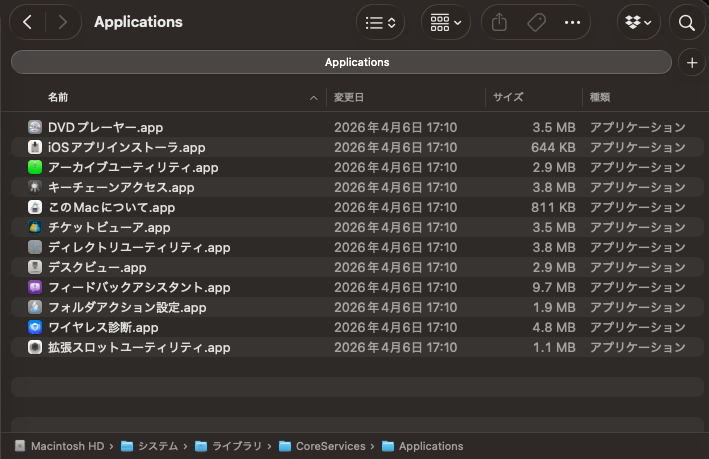Click the 811 KB size cell
709x459 pixels.
click(553, 207)
